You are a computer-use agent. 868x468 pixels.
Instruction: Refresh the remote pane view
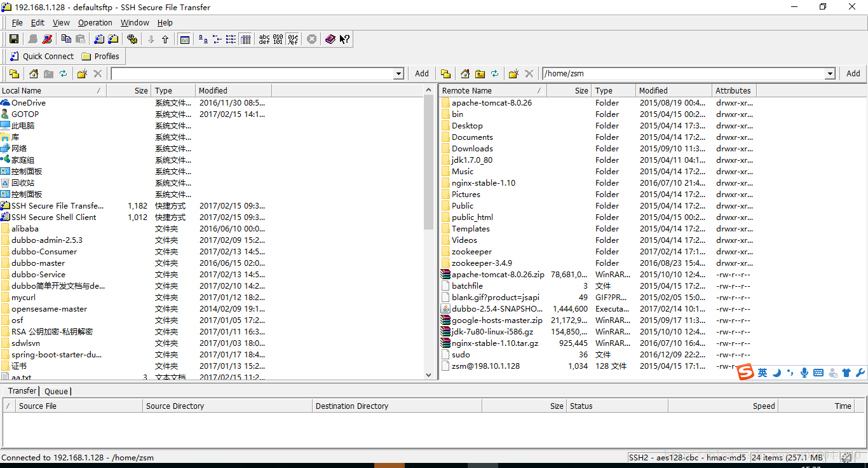[495, 74]
